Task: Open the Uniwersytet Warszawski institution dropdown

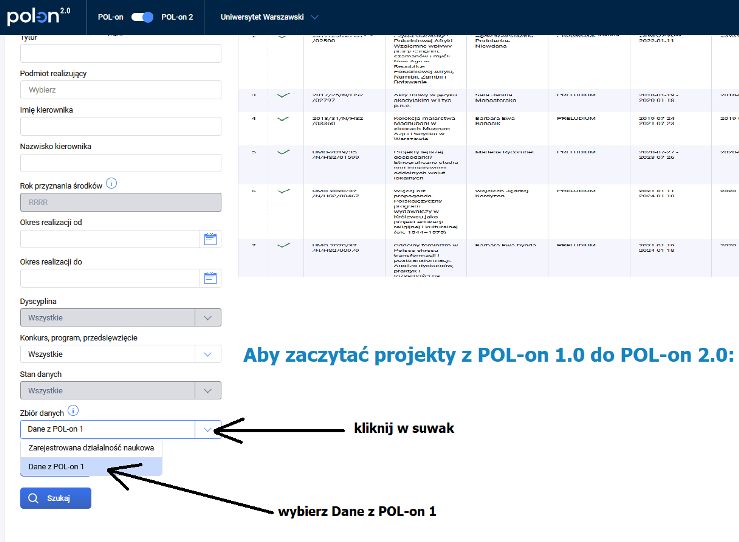Action: (x=269, y=17)
